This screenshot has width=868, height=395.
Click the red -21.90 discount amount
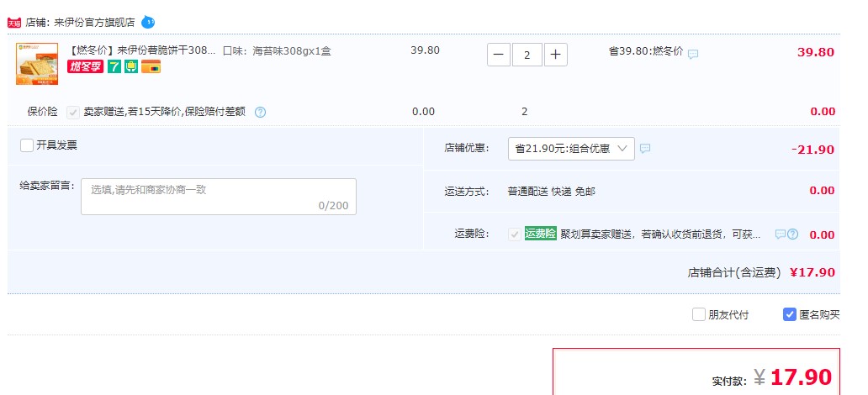coord(812,150)
